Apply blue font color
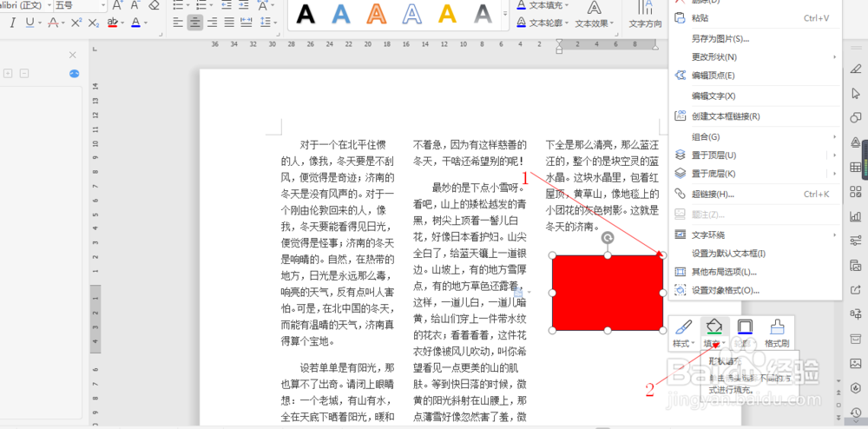This screenshot has width=868, height=429. tap(135, 23)
